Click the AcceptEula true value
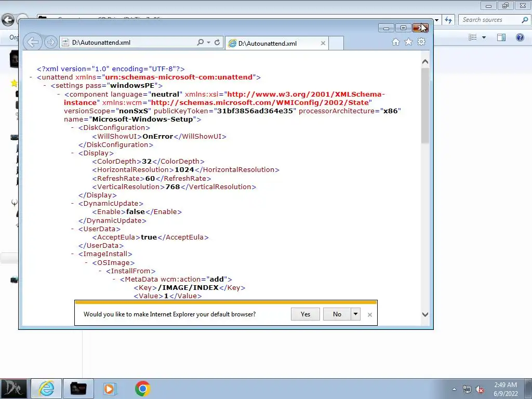The width and height of the screenshot is (532, 399). [x=149, y=237]
